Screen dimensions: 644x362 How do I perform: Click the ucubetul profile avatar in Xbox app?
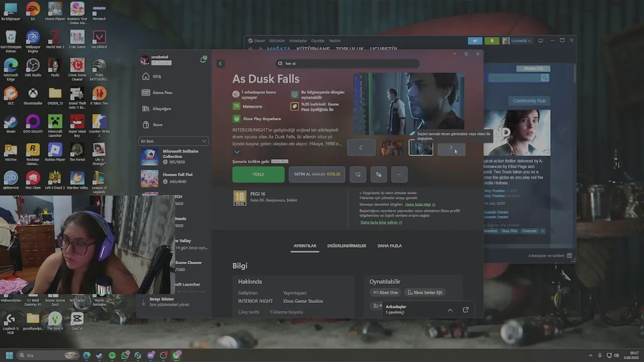[145, 60]
